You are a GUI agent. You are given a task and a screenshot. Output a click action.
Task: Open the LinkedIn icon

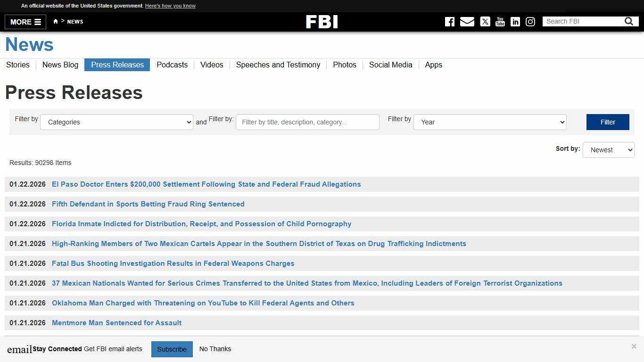[x=515, y=22]
